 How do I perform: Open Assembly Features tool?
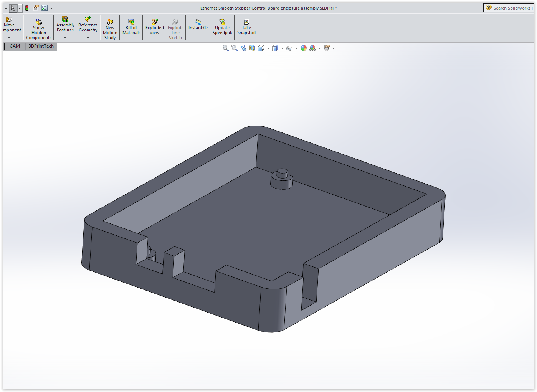pyautogui.click(x=65, y=25)
